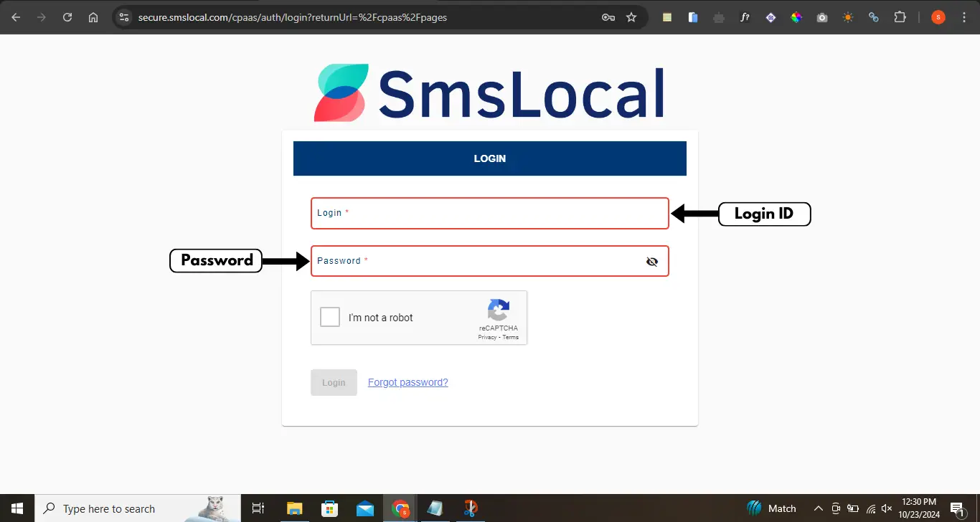Open the purple diamond extension
This screenshot has width=980, height=522.
771,17
